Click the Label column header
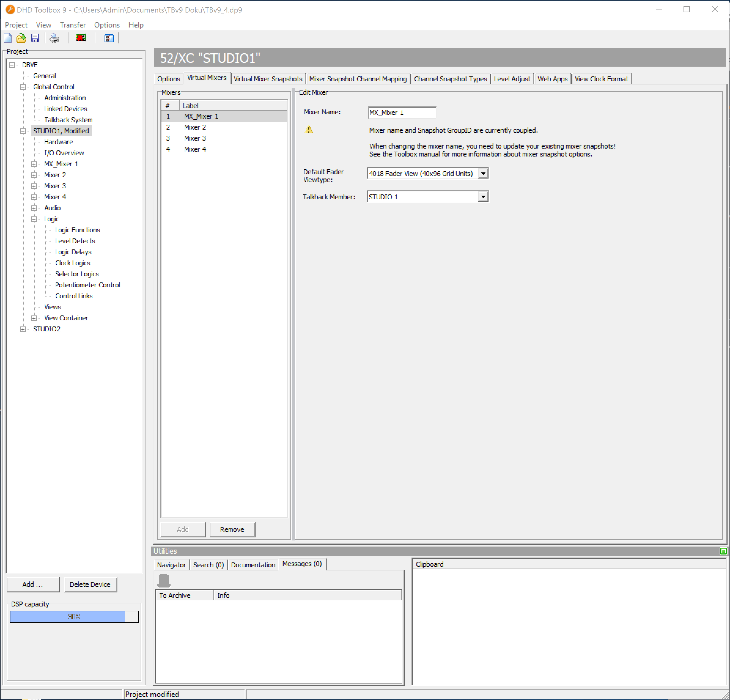Screen dimensions: 730x700 point(233,106)
